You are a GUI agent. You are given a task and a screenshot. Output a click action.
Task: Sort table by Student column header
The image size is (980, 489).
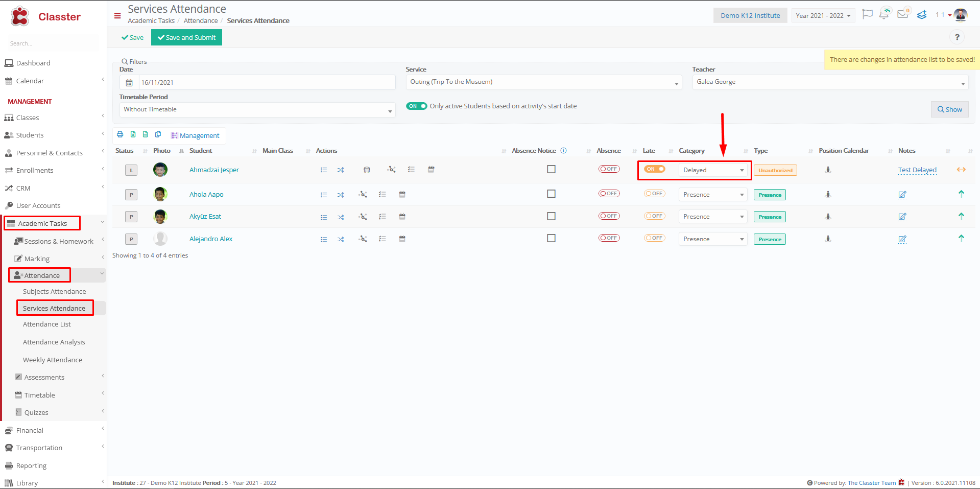pos(201,151)
